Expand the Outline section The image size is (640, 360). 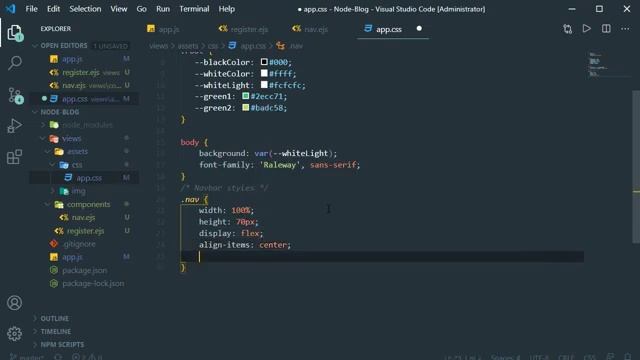(x=54, y=318)
